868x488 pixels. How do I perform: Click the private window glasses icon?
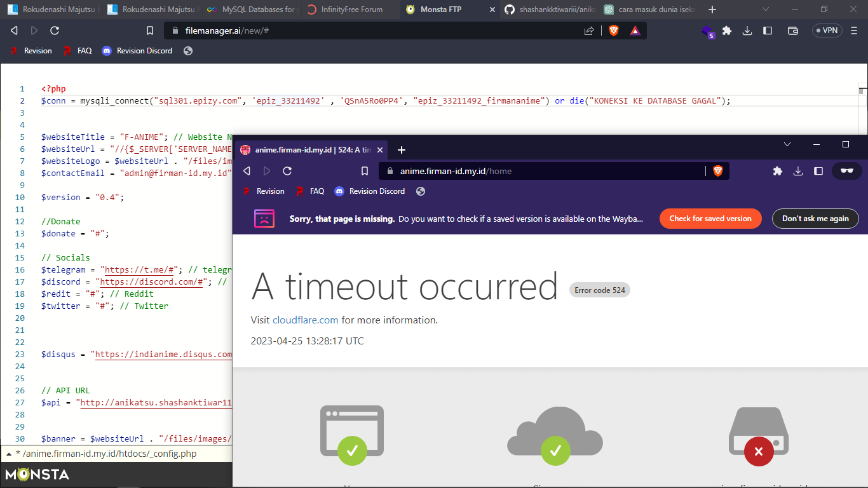pyautogui.click(x=846, y=171)
